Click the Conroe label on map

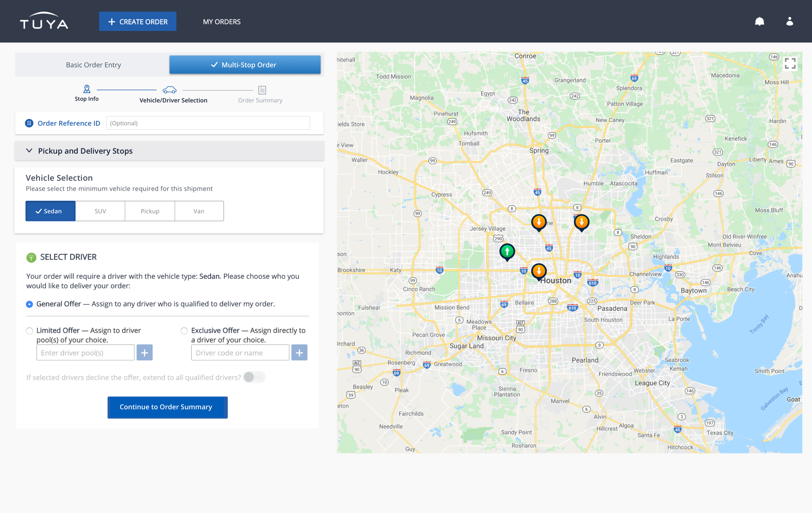pos(526,56)
